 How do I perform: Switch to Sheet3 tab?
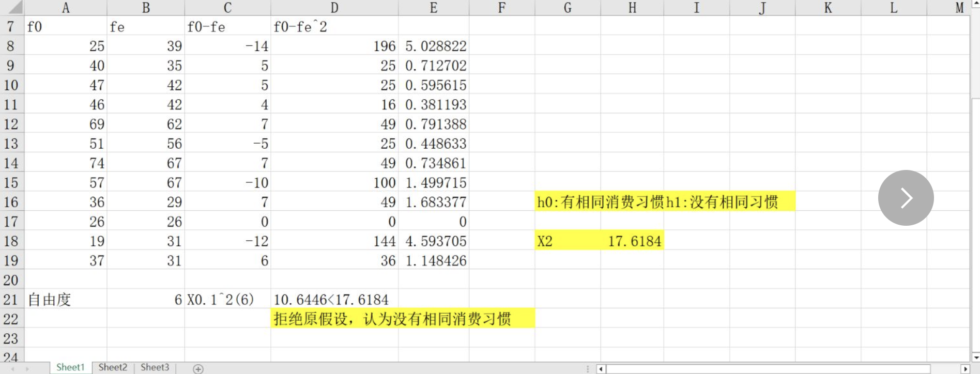[x=155, y=367]
